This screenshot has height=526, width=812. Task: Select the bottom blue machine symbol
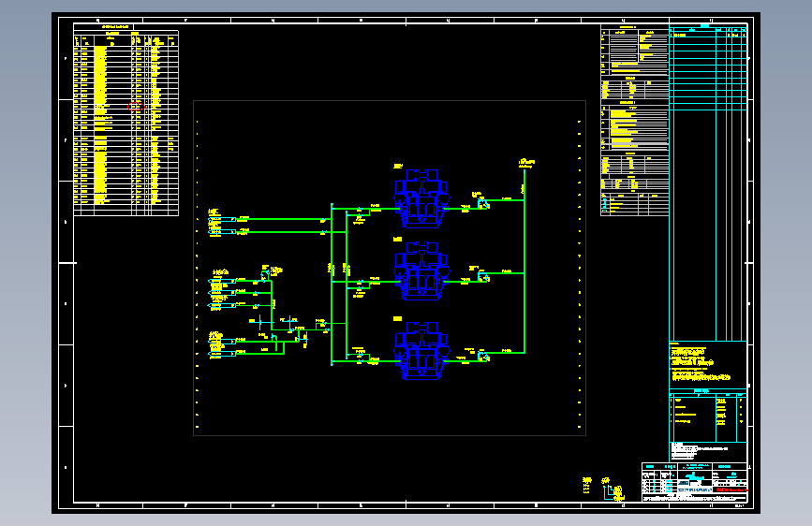[x=421, y=350]
